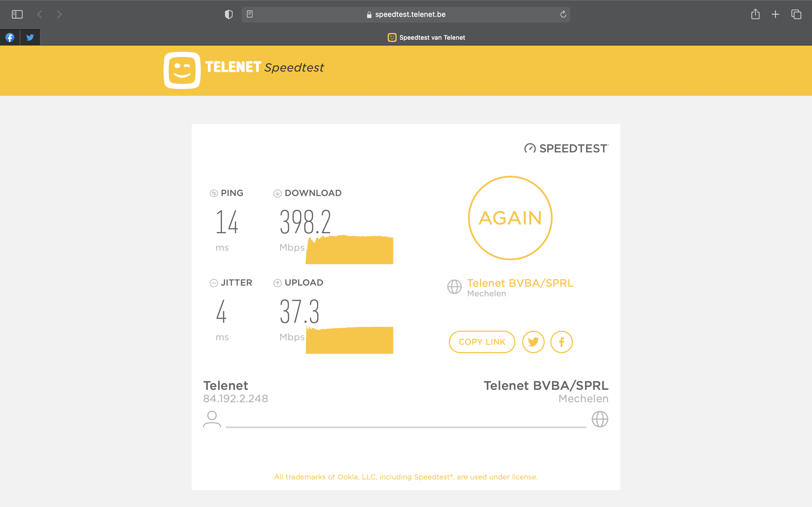Open the Share menu icon
The height and width of the screenshot is (507, 812).
pos(755,14)
